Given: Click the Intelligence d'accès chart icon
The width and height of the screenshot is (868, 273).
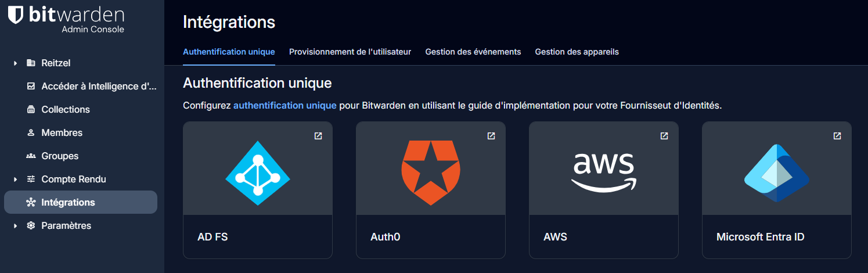Looking at the screenshot, I should click(x=31, y=86).
